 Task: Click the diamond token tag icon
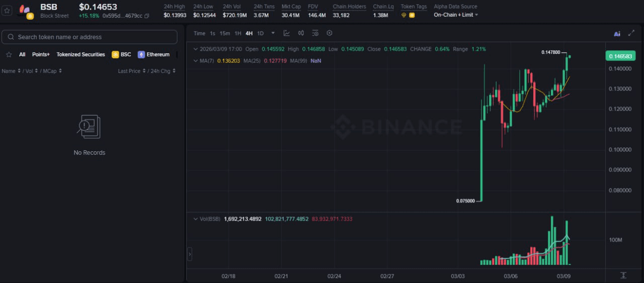click(404, 16)
